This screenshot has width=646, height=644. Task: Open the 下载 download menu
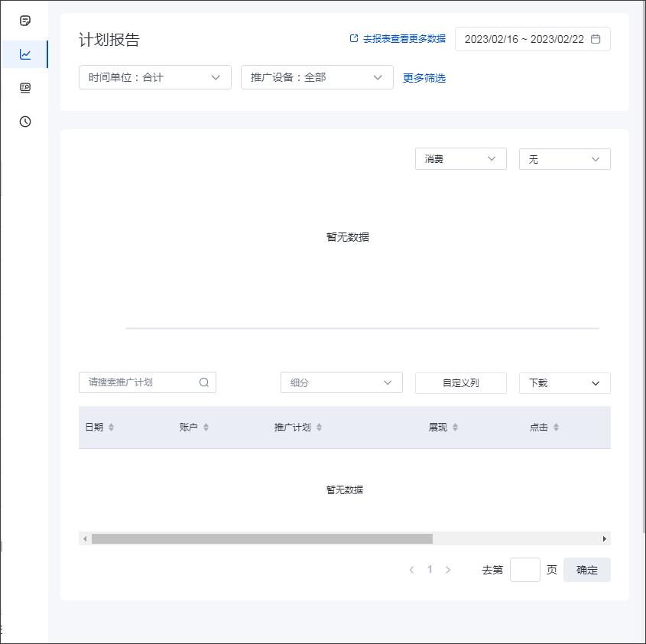point(564,382)
